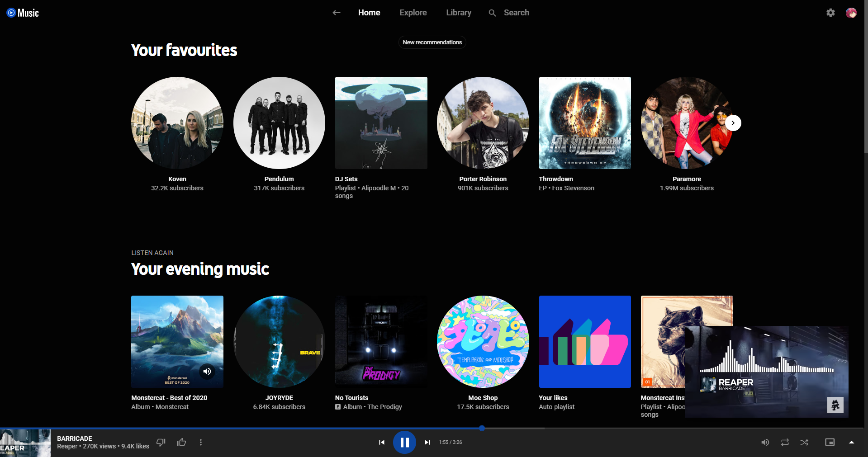The image size is (868, 457).
Task: Open the Koven artist photo
Action: [x=177, y=123]
